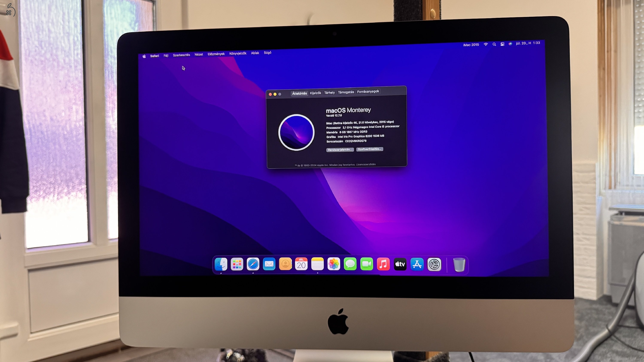Click the macOS Monterey title
This screenshot has width=644, height=362.
coord(348,110)
